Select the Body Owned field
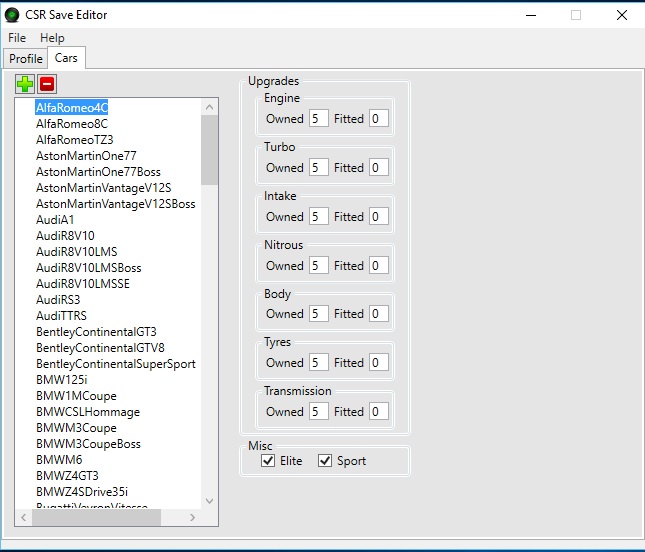Viewport: 645px width, 552px height. (318, 314)
